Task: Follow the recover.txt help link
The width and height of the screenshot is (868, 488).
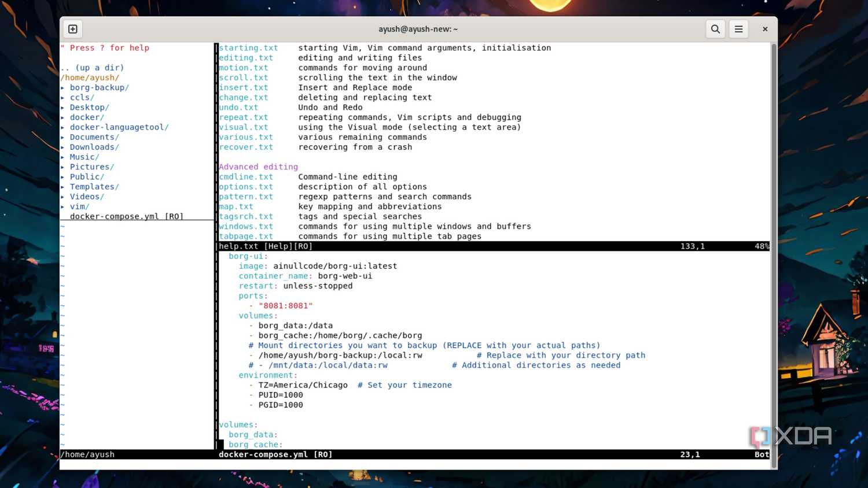Action: [246, 147]
